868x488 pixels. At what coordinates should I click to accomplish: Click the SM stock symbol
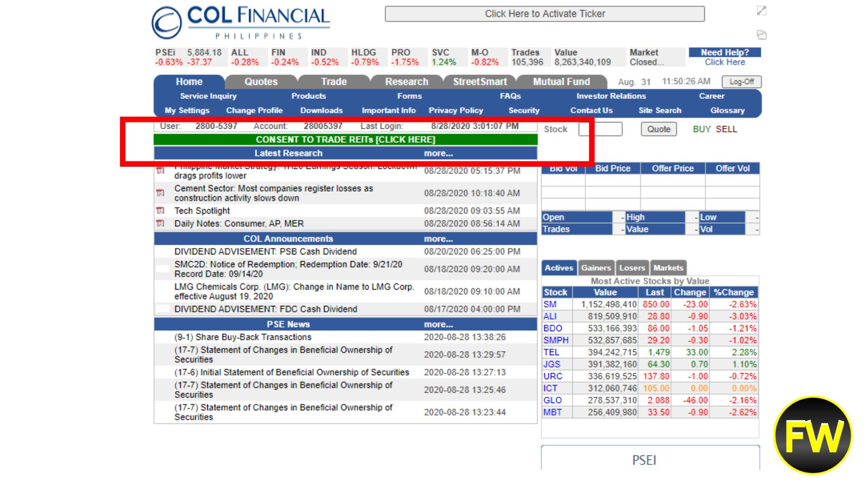click(550, 305)
